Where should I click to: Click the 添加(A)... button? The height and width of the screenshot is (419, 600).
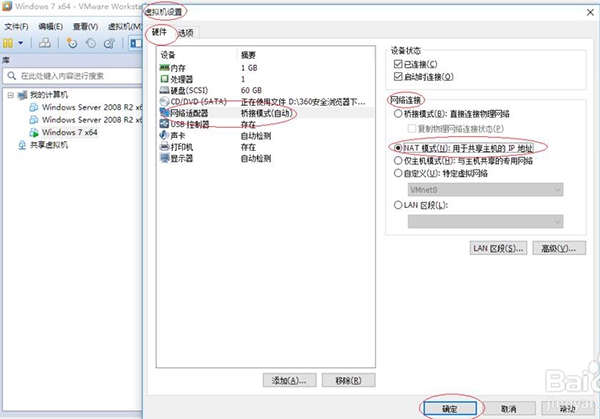pyautogui.click(x=289, y=380)
